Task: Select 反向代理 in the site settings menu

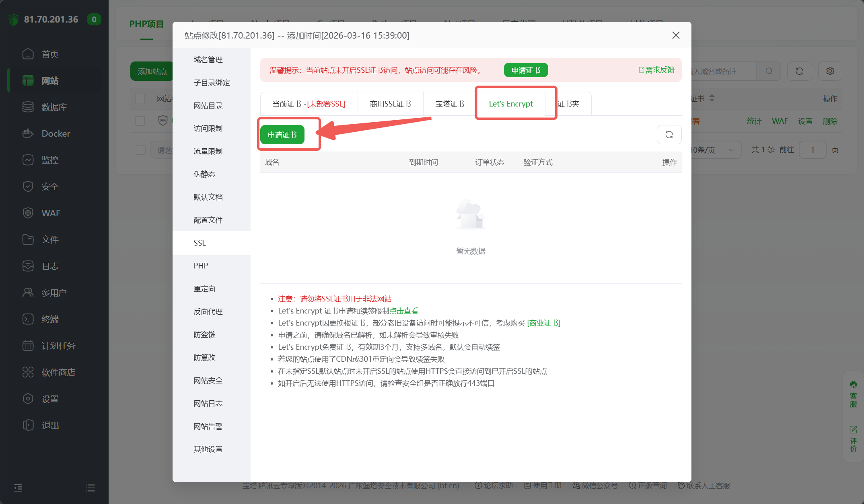Action: click(208, 311)
